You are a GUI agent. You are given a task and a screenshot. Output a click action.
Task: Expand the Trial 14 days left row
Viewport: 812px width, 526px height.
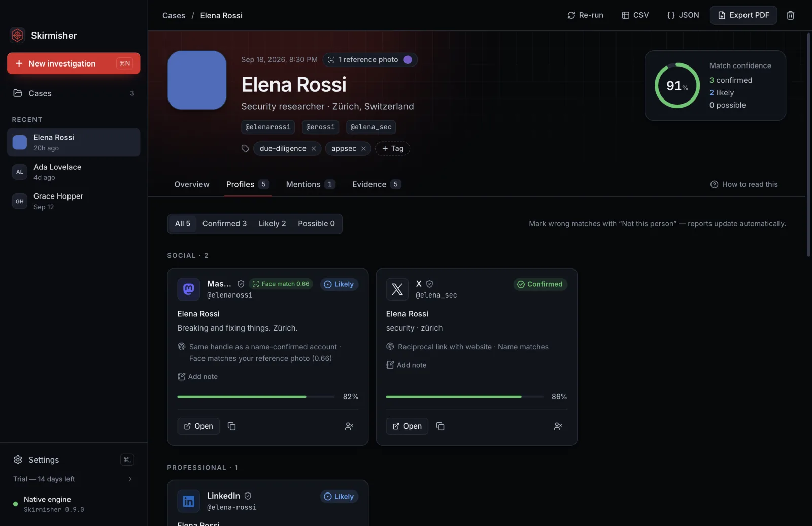[x=74, y=479]
